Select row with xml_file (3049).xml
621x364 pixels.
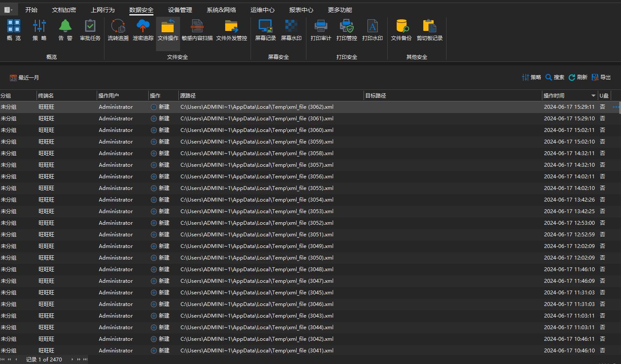click(x=309, y=246)
